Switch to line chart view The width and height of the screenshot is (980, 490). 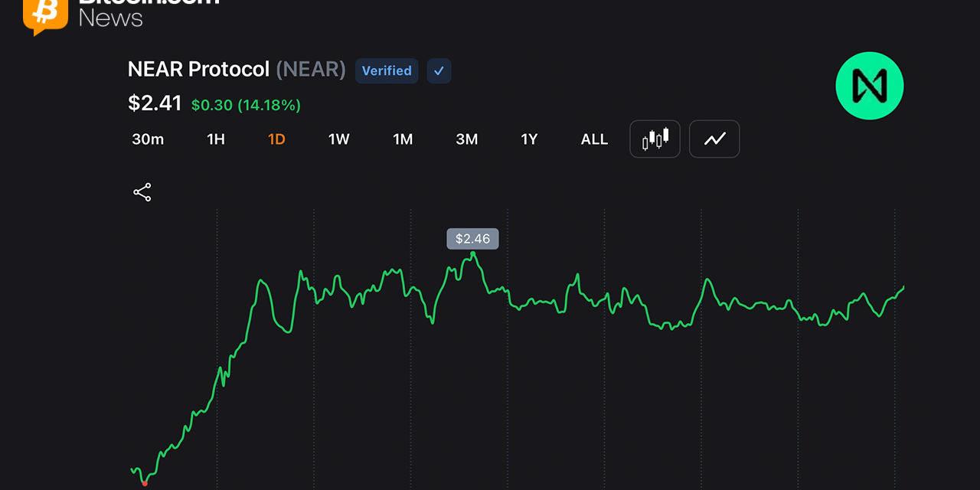click(x=714, y=139)
